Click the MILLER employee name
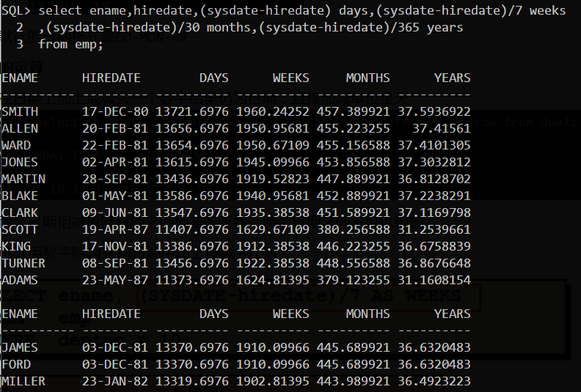Screen dimensions: 581x392 [23, 381]
